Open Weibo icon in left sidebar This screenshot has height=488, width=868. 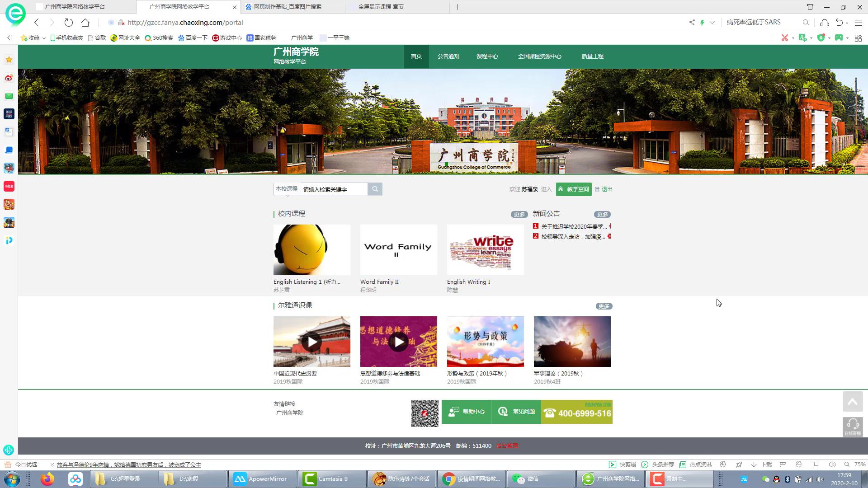click(x=9, y=78)
